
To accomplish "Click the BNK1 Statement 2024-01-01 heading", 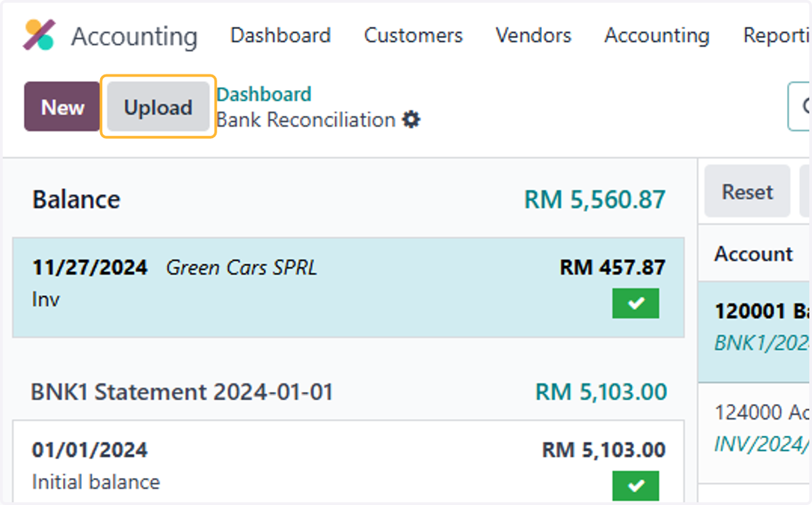I will 182,392.
